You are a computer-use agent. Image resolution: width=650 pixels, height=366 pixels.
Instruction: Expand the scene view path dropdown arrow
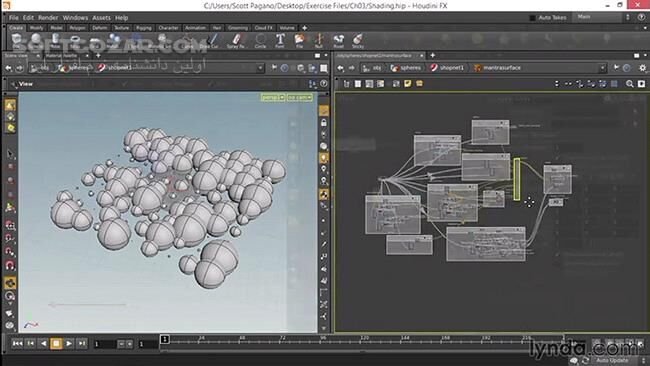[260, 68]
